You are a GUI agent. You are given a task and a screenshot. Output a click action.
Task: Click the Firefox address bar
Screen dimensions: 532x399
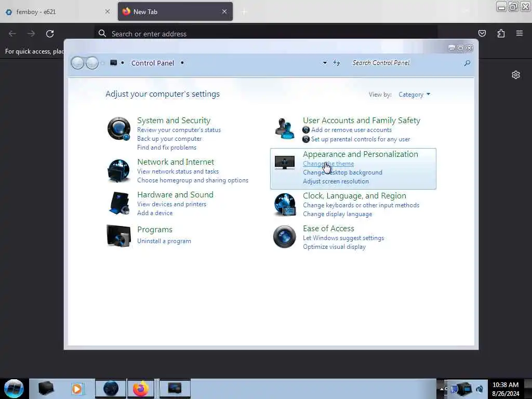[x=265, y=34]
